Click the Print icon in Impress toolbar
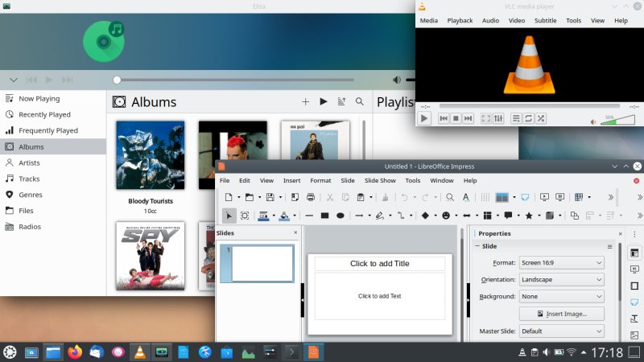The image size is (644, 362). click(311, 197)
